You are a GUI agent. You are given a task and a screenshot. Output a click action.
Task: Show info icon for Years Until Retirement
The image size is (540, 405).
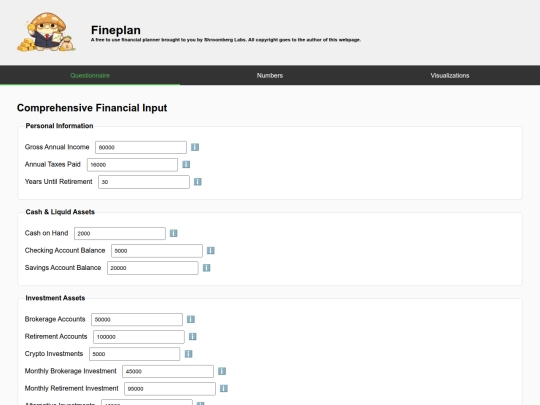[x=198, y=181]
